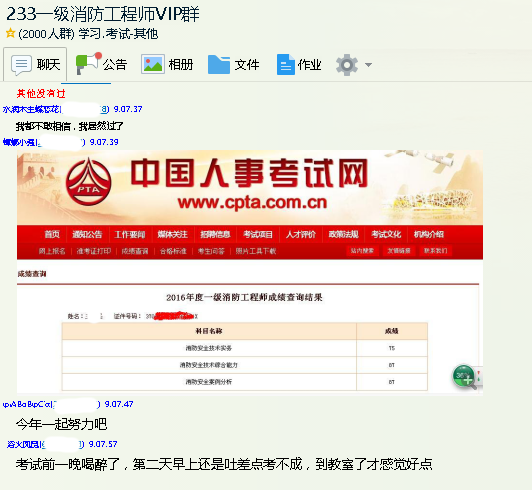This screenshot has height=490, width=532.
Task: Click the 学习.考试-其他 group category text
Action: [118, 34]
